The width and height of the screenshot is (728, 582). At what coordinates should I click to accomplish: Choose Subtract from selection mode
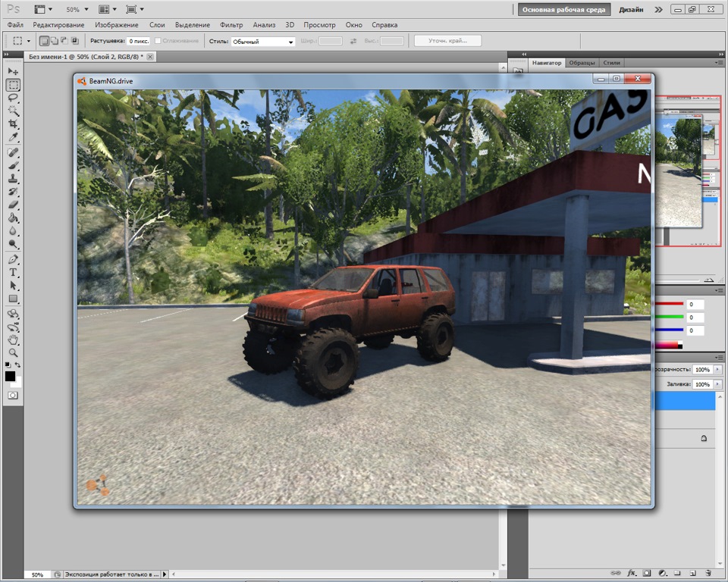click(x=64, y=41)
